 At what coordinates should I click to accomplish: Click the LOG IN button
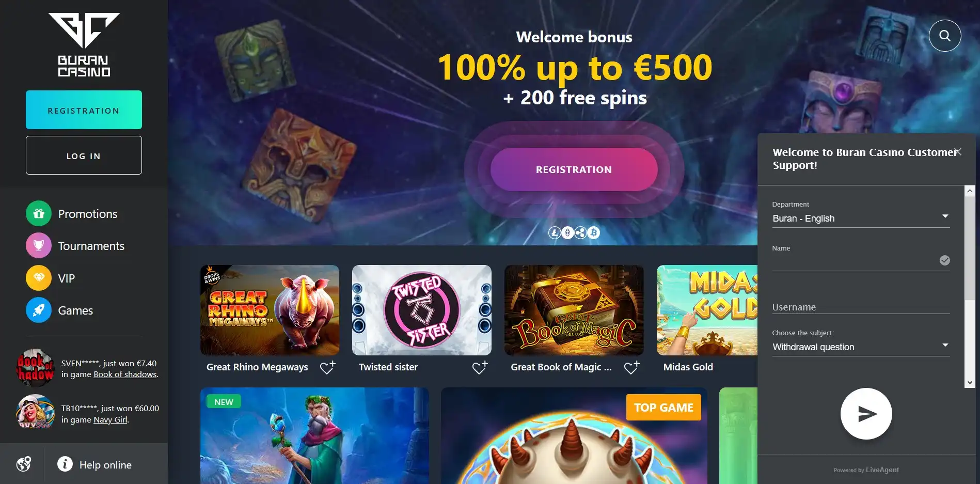(84, 155)
